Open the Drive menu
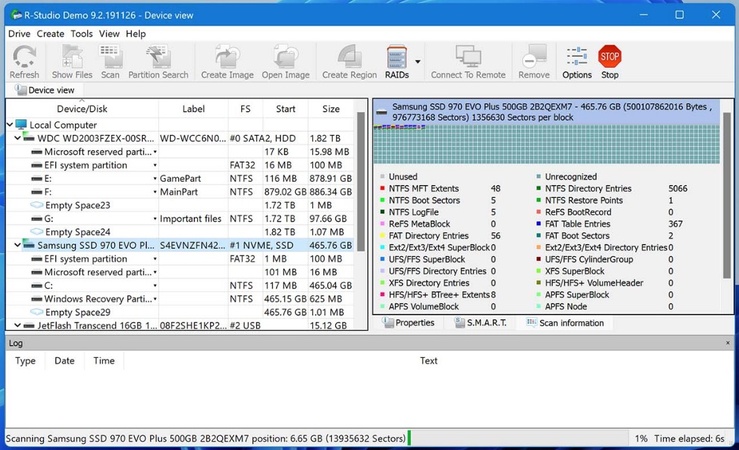The height and width of the screenshot is (450, 739). 19,34
